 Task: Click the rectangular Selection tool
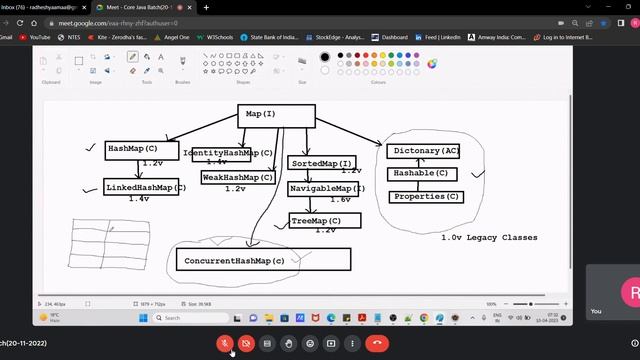pyautogui.click(x=79, y=61)
